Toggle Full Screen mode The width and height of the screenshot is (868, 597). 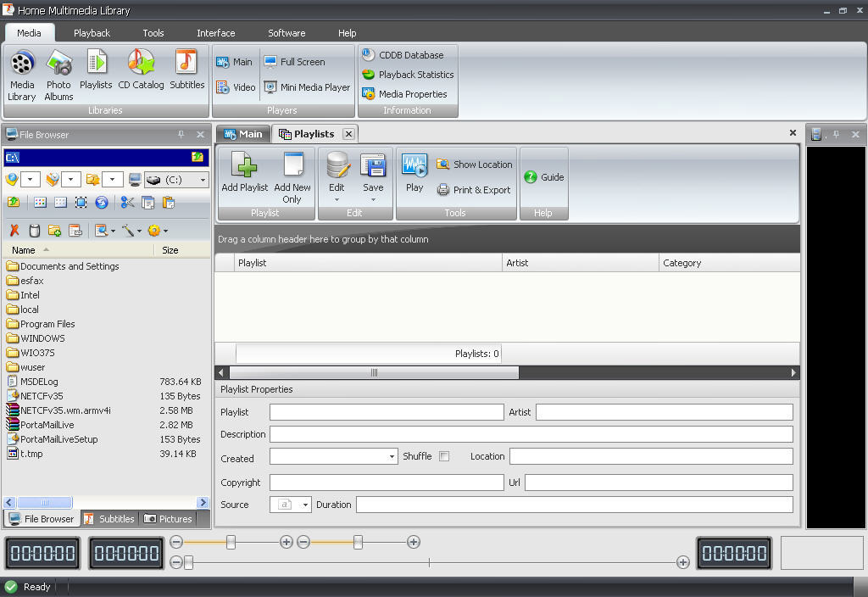[302, 61]
